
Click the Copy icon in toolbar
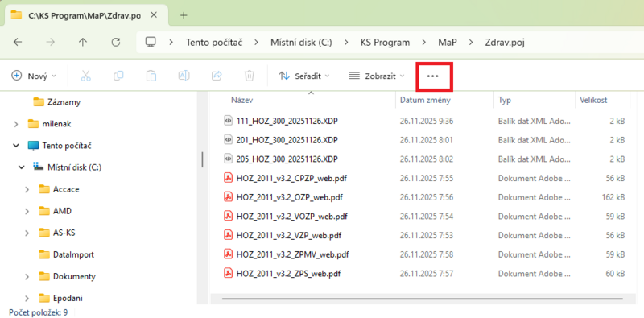[118, 76]
